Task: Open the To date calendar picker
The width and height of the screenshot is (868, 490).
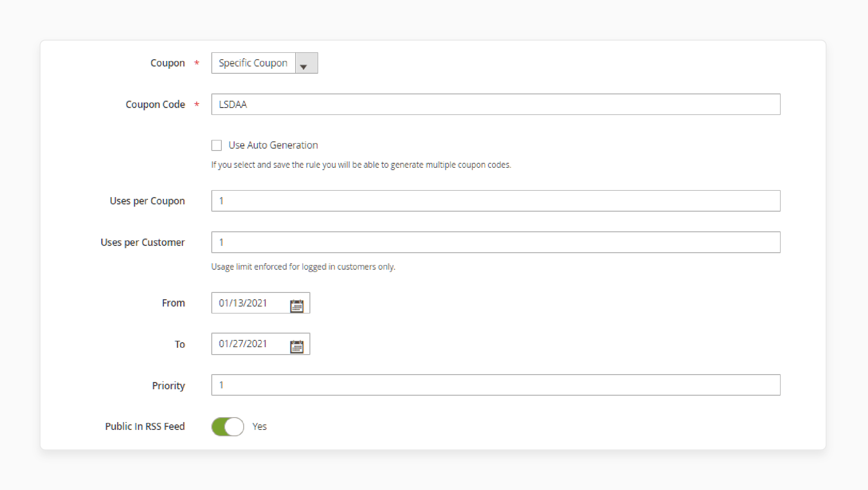Action: [x=296, y=346]
